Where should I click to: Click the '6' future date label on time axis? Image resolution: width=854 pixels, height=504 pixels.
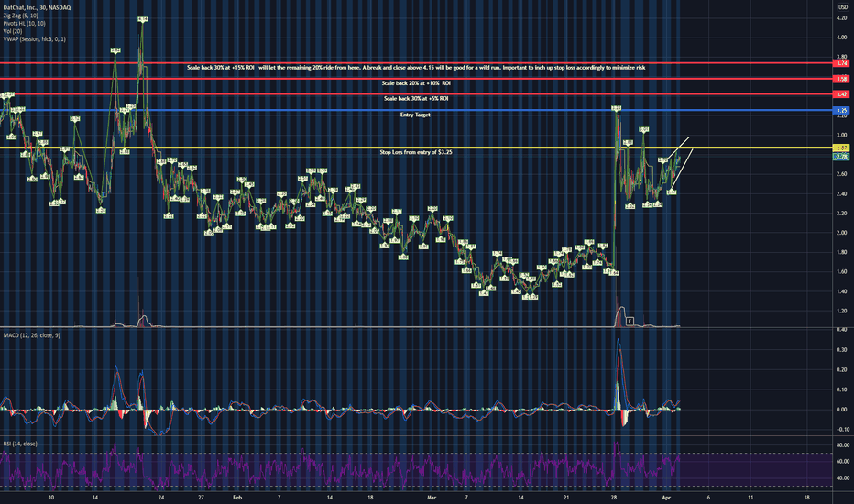coord(708,498)
